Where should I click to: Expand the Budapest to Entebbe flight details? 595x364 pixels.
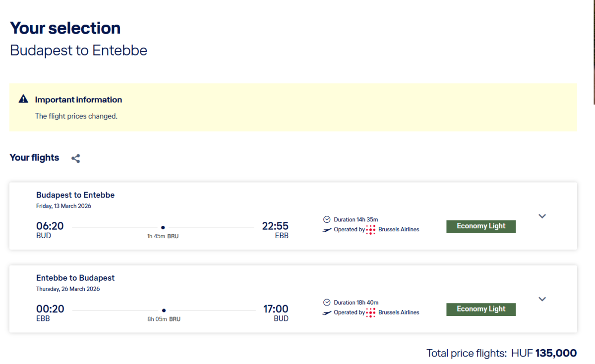tap(542, 216)
